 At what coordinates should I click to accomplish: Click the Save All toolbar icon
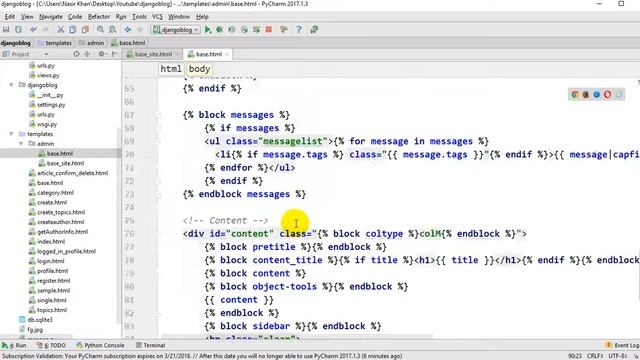(6, 29)
